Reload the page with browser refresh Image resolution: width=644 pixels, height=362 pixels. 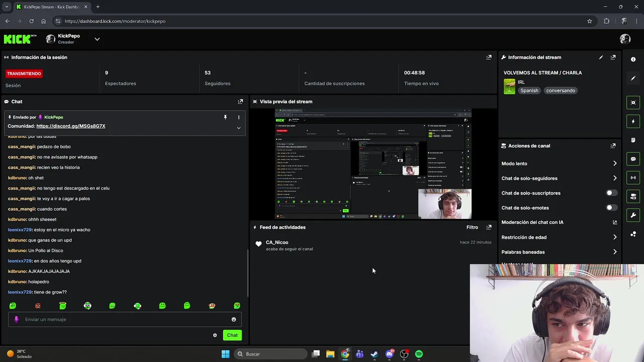(x=31, y=21)
